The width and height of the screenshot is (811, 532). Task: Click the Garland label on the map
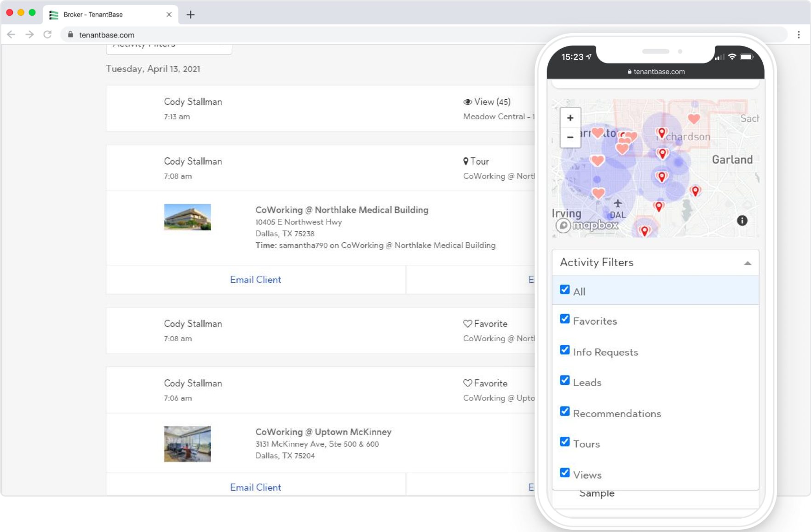coord(732,160)
